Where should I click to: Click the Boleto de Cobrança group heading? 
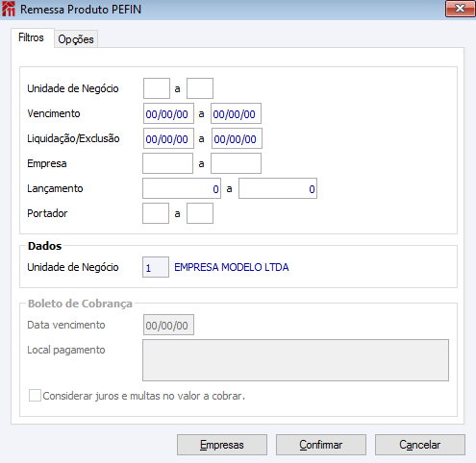(x=80, y=304)
